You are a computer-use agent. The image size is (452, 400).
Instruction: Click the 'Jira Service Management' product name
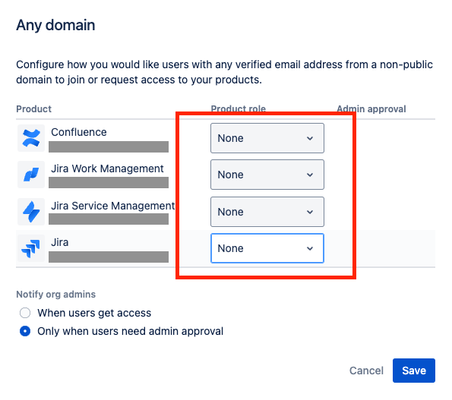(x=113, y=206)
